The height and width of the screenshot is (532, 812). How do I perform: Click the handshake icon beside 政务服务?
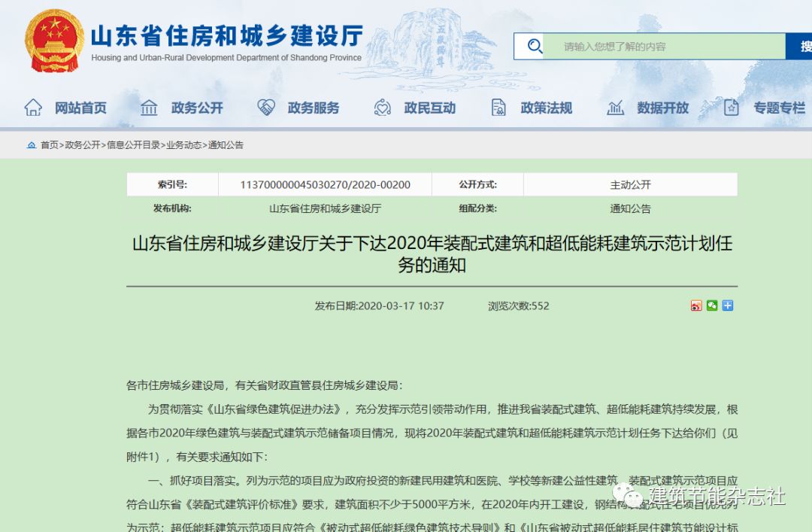(x=266, y=108)
